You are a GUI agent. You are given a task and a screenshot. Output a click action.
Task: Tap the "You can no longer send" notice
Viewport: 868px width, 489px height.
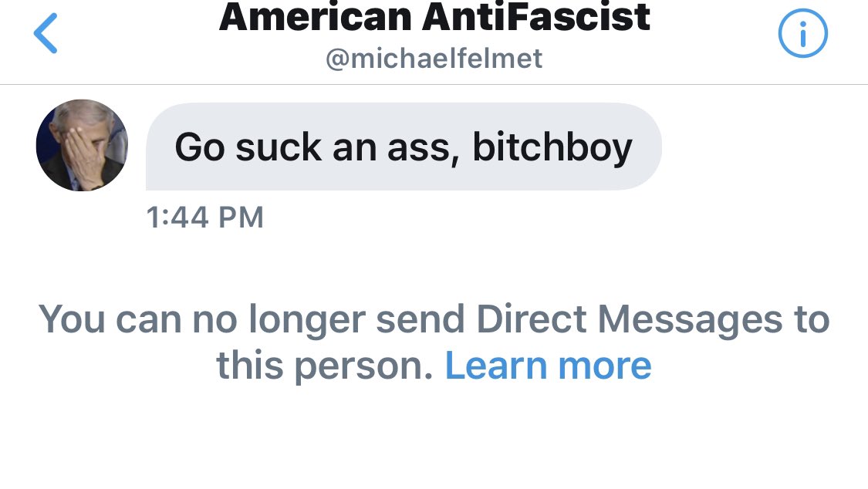(x=434, y=342)
